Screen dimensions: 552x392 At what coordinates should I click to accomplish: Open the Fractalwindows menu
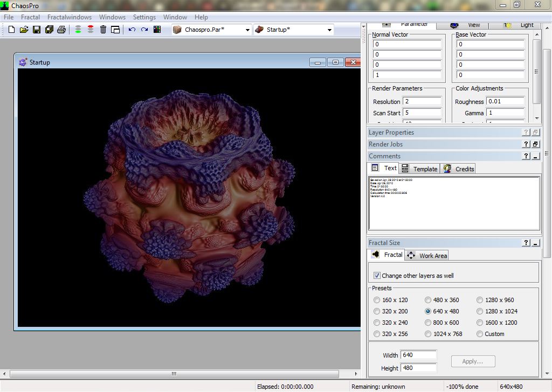(x=69, y=17)
